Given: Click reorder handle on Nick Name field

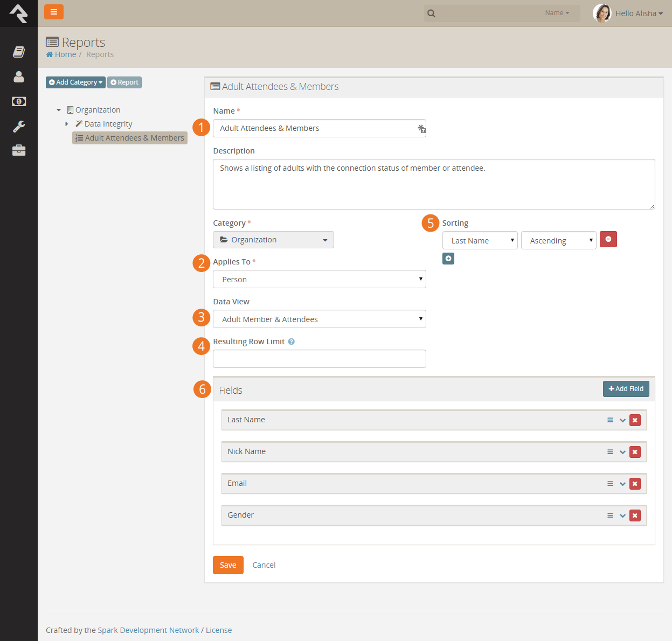Looking at the screenshot, I should point(611,452).
